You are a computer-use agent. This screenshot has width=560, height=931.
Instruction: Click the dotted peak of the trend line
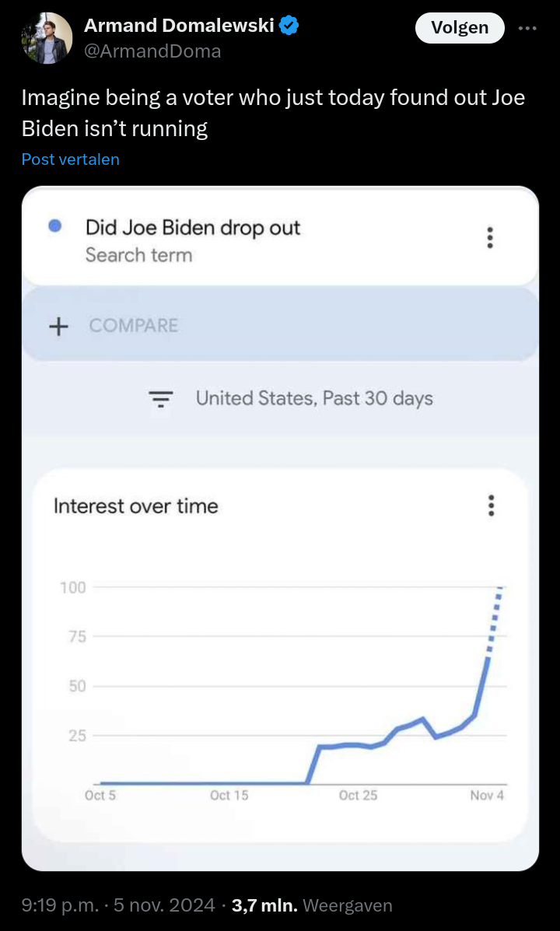click(495, 621)
